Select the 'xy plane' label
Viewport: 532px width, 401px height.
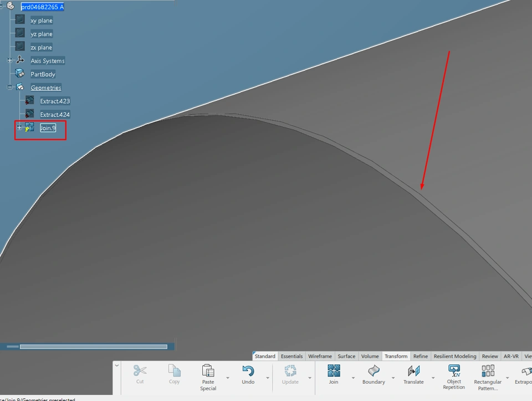42,20
